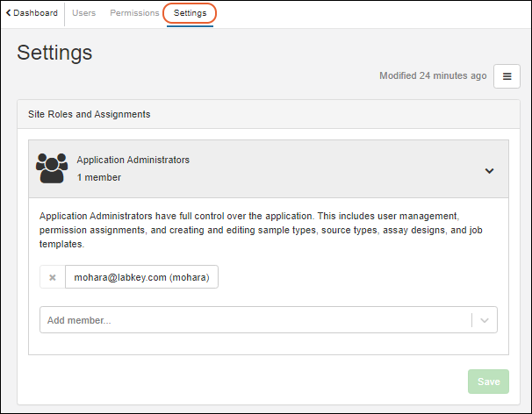Click the '1 member' count label
The width and height of the screenshot is (532, 414).
click(x=98, y=177)
